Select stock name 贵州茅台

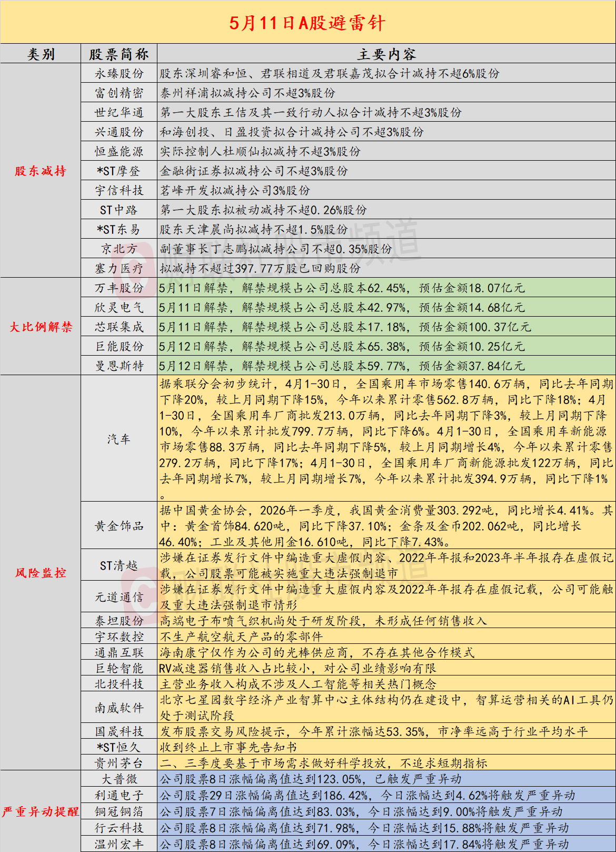pyautogui.click(x=119, y=763)
